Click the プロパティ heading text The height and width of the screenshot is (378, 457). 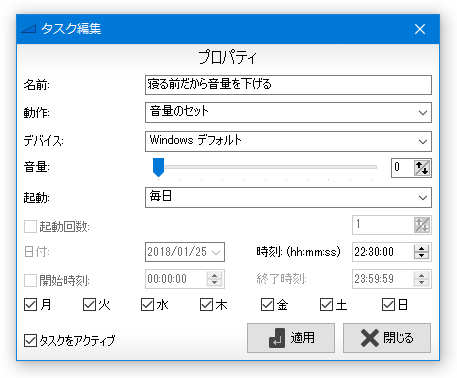click(x=228, y=57)
